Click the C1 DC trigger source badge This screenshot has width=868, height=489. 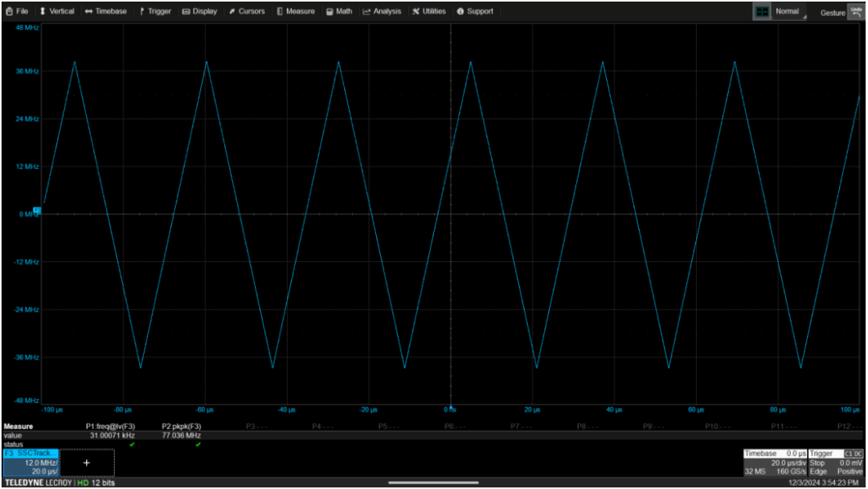click(853, 454)
